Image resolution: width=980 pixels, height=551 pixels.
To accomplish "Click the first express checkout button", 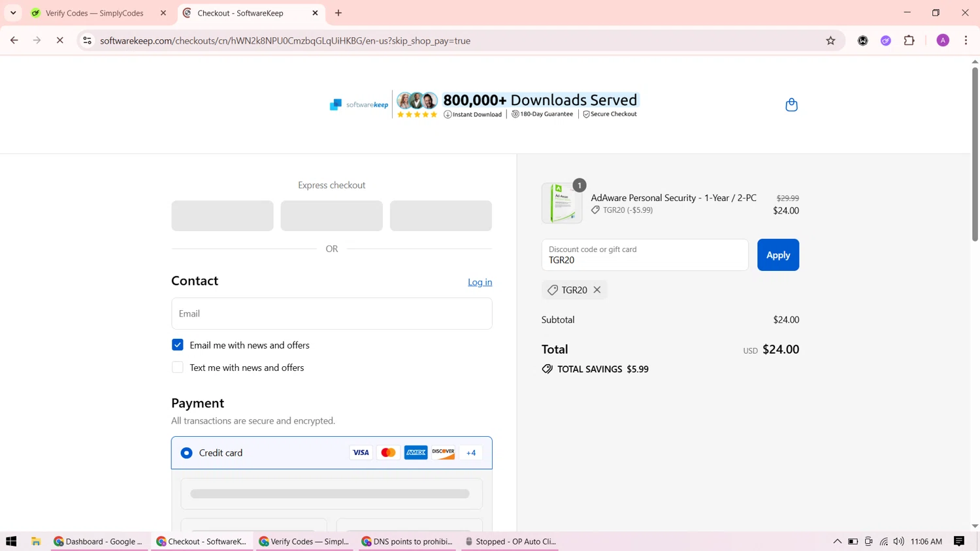I will [222, 215].
